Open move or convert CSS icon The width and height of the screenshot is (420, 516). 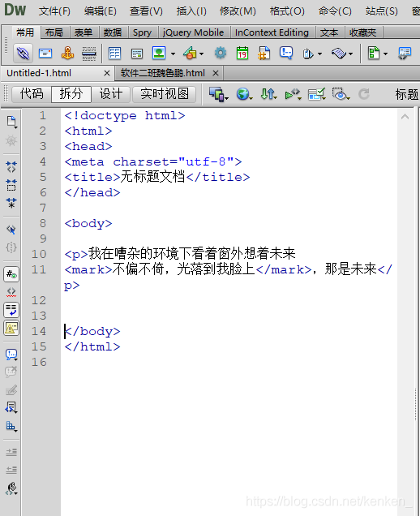point(11,426)
